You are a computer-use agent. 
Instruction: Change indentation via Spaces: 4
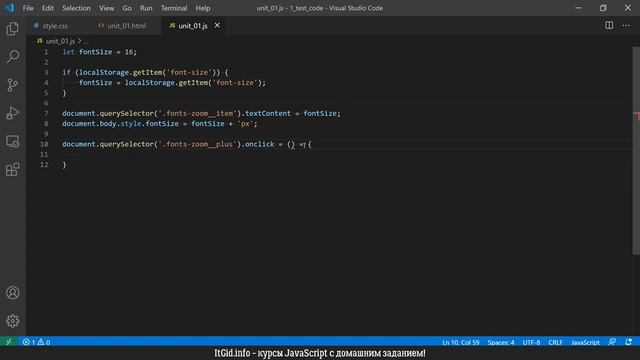(501, 342)
